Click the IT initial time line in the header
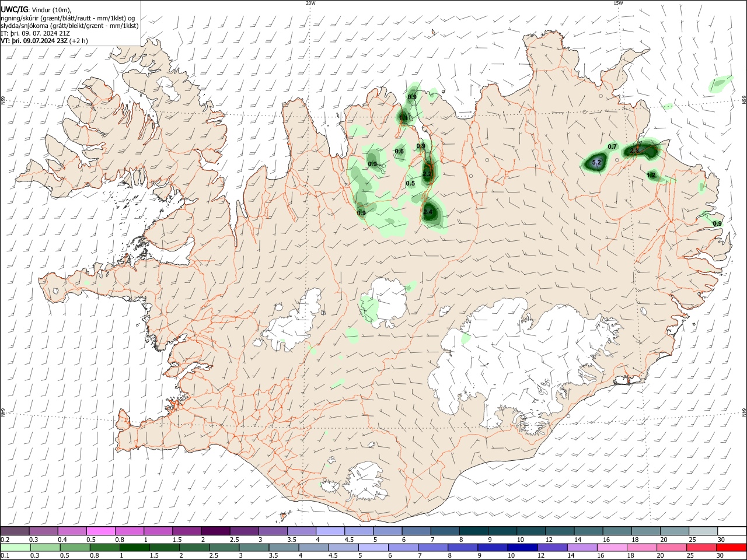Viewport: 747px width, 560px height. (x=36, y=33)
